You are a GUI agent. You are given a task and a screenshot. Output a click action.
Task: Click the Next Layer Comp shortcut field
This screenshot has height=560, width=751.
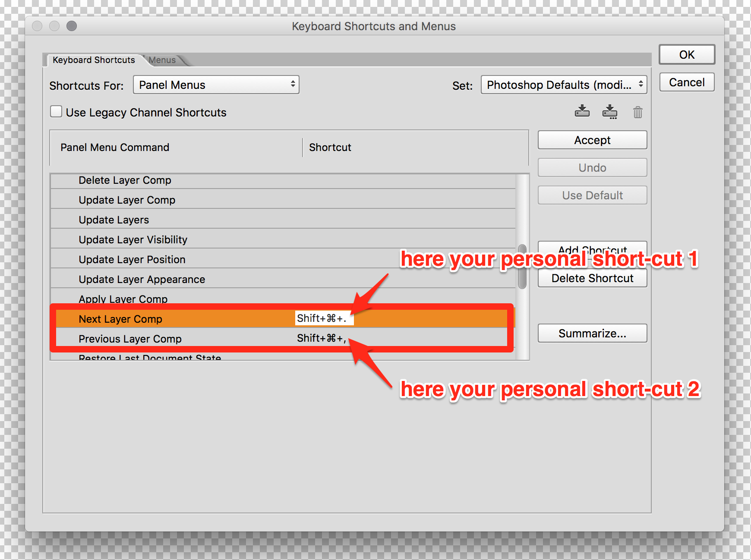pos(323,319)
